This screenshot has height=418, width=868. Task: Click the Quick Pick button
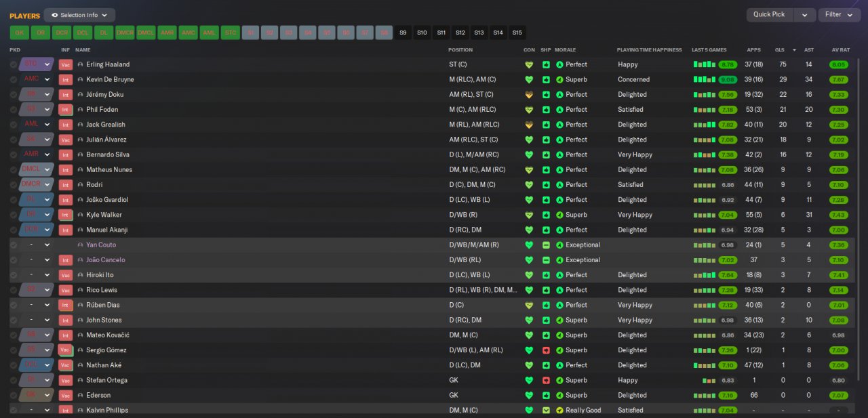770,14
